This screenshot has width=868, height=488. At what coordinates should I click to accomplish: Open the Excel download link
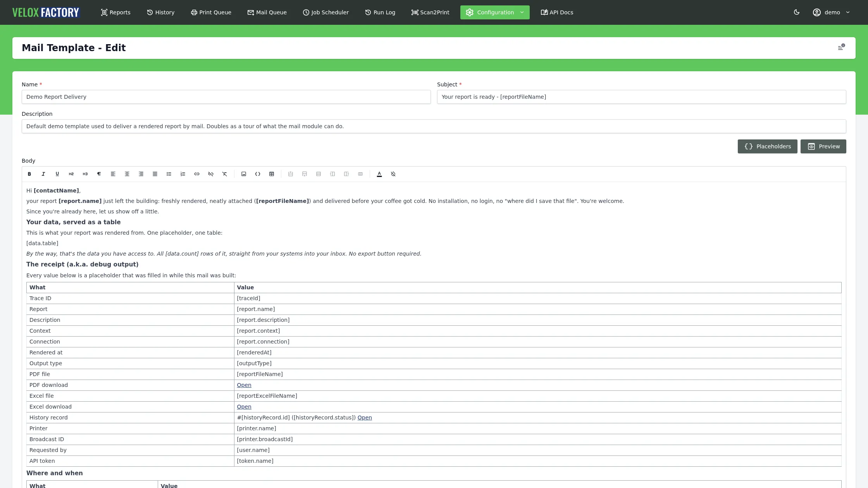(x=244, y=407)
